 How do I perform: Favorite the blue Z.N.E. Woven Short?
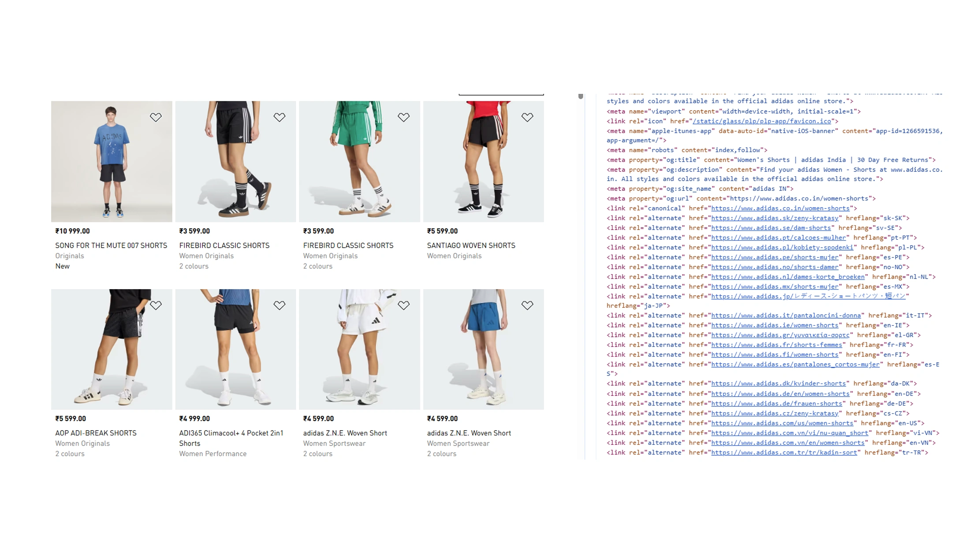pyautogui.click(x=527, y=305)
